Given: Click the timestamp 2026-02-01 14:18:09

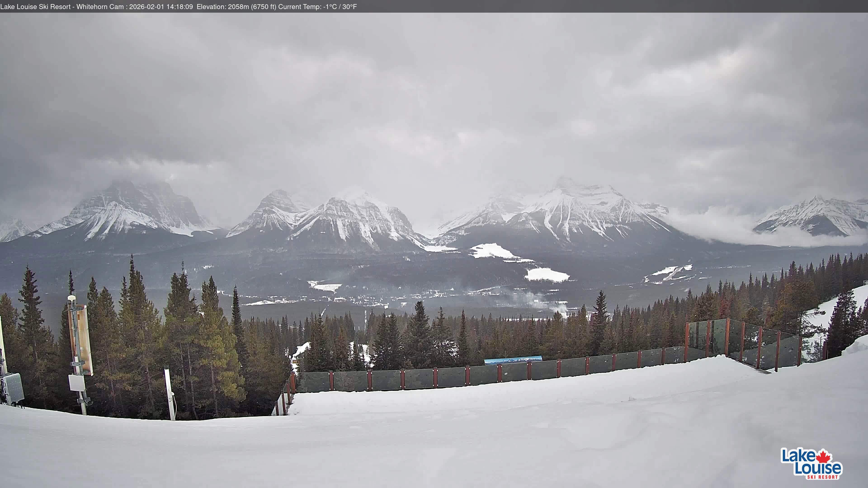Looking at the screenshot, I should tap(161, 7).
